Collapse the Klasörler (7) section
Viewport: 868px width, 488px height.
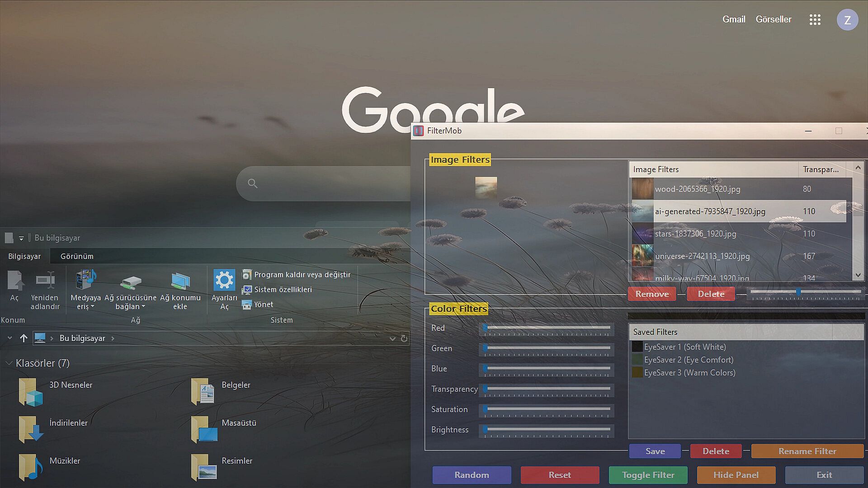click(x=9, y=363)
